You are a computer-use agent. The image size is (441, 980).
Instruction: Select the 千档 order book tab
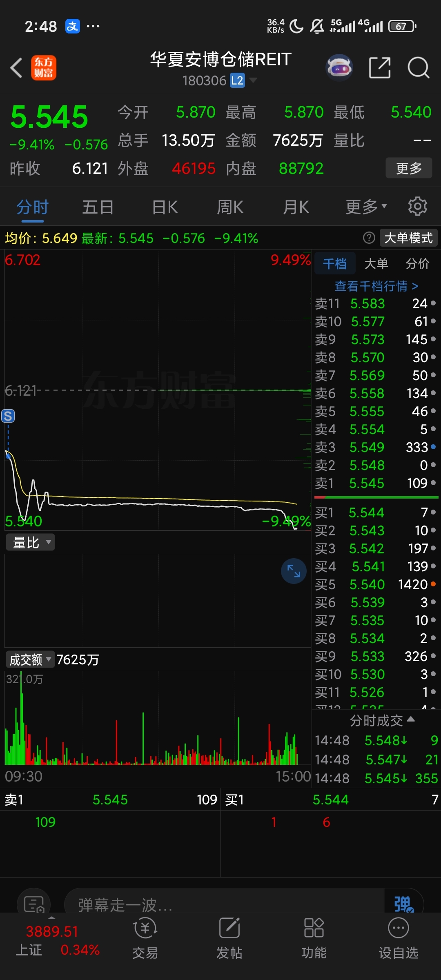[335, 263]
